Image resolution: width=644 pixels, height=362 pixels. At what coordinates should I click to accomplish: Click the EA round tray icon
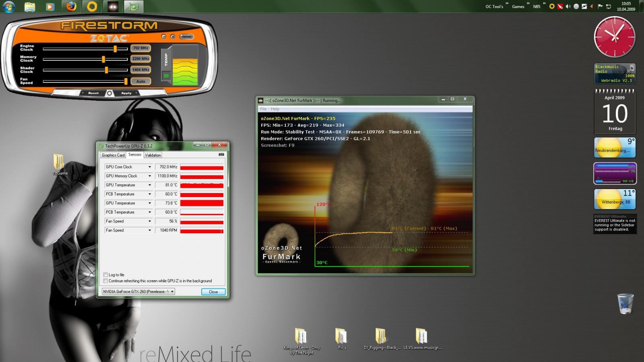point(576,6)
